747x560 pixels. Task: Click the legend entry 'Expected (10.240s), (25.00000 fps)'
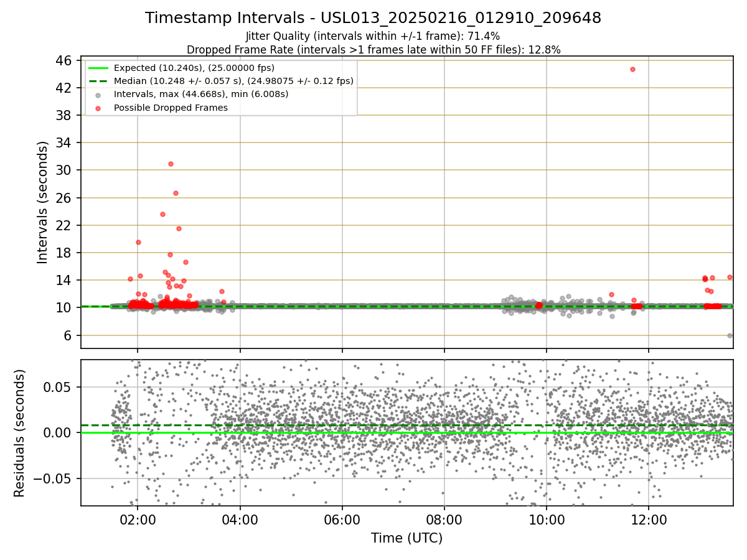(x=194, y=68)
